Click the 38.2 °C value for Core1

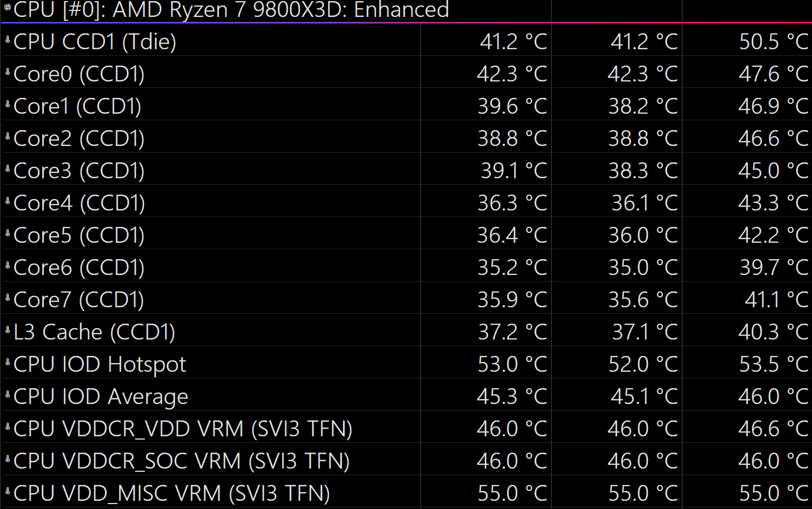[x=643, y=107]
